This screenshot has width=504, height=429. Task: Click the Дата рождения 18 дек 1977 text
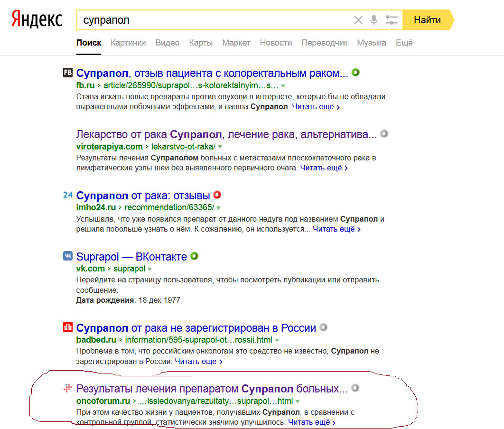[128, 300]
